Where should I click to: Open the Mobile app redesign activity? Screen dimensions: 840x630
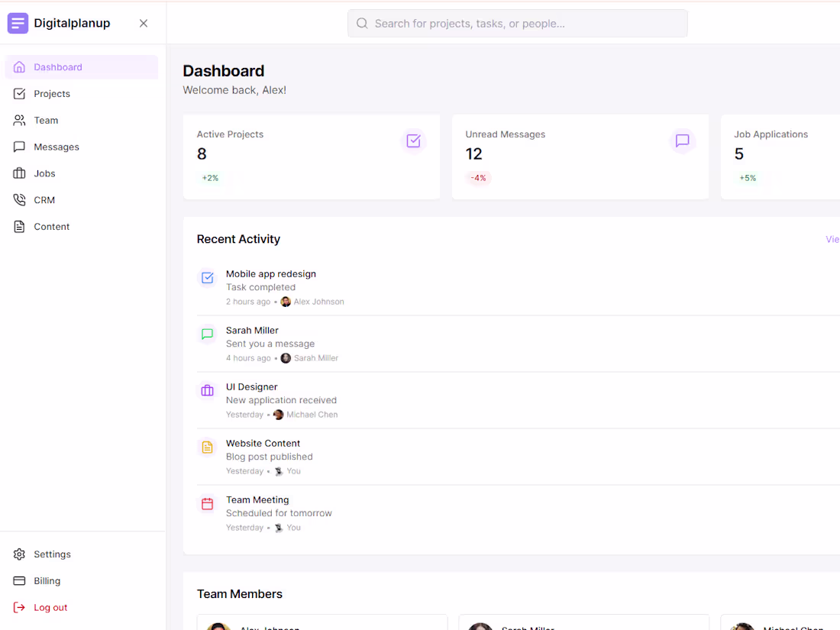tap(271, 273)
